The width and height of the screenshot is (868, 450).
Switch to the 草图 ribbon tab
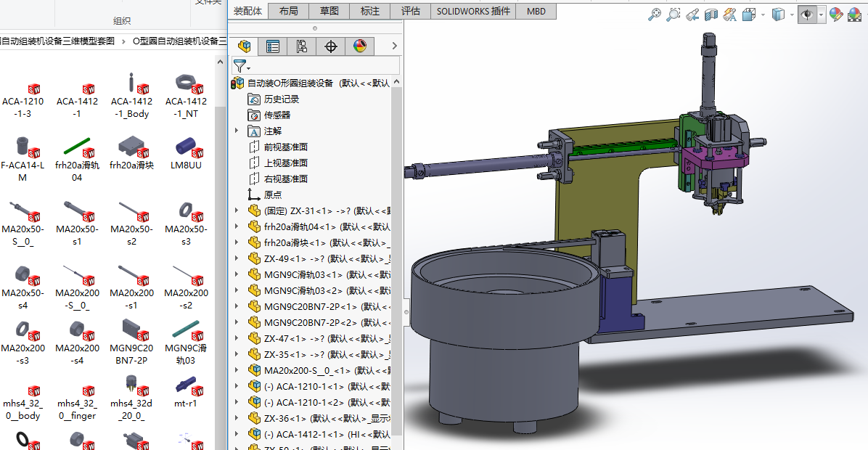[329, 11]
